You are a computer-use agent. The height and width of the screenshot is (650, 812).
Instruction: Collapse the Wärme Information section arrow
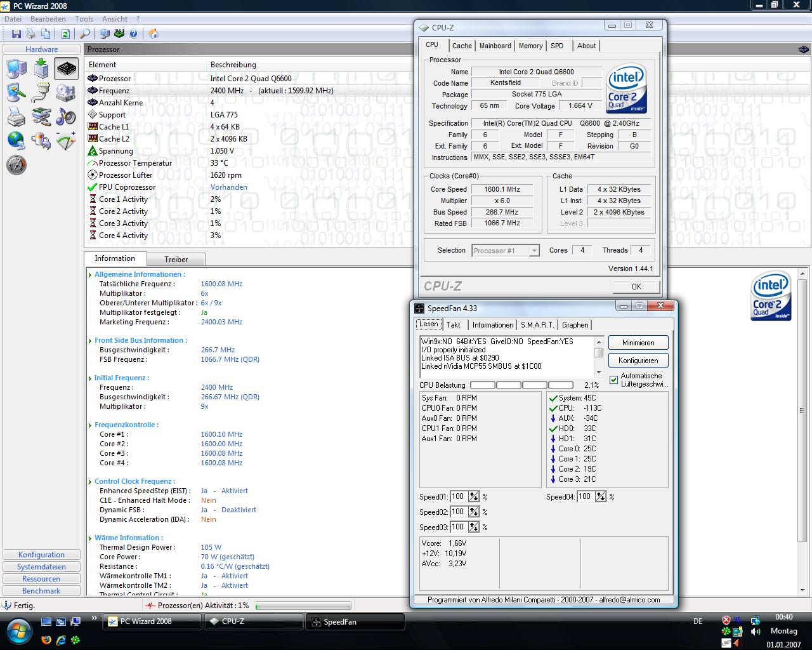(90, 538)
